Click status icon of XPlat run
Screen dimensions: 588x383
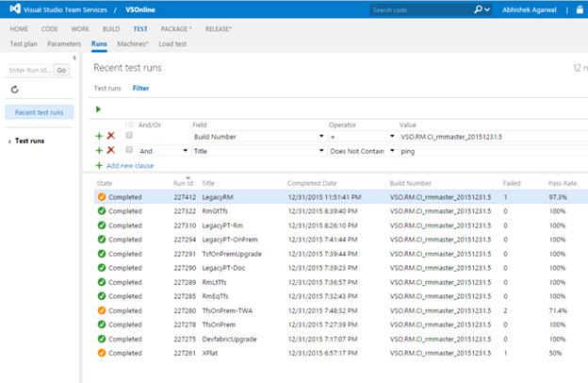[x=102, y=353]
